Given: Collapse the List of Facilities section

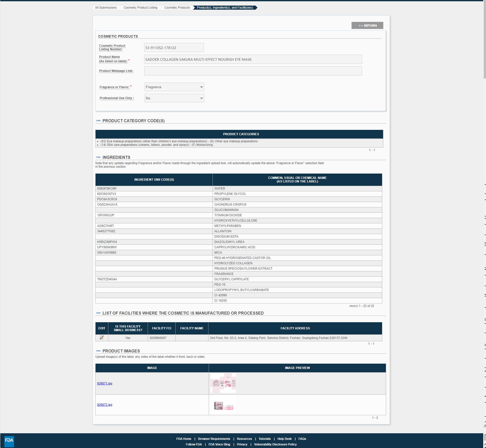Looking at the screenshot, I should [98, 313].
